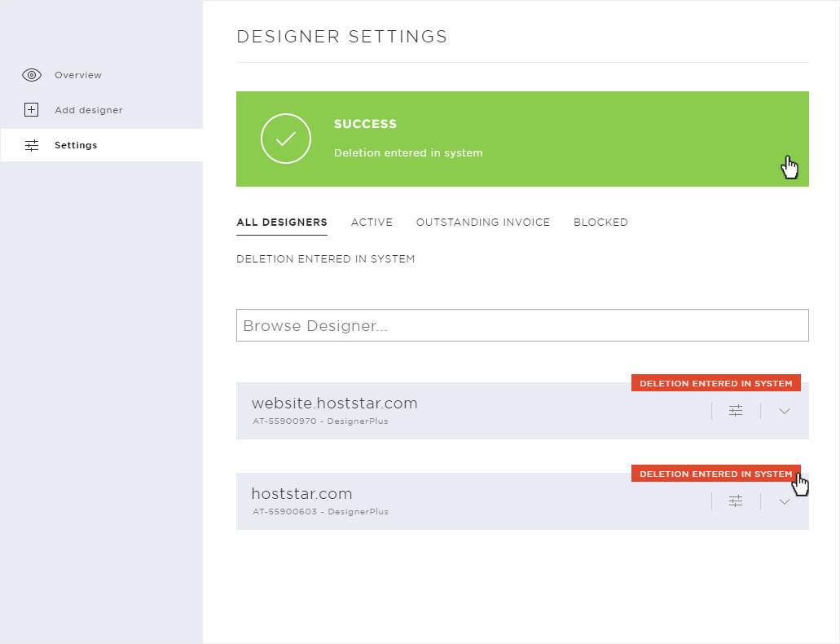
Task: Select Settings in the sidebar
Action: click(x=102, y=145)
